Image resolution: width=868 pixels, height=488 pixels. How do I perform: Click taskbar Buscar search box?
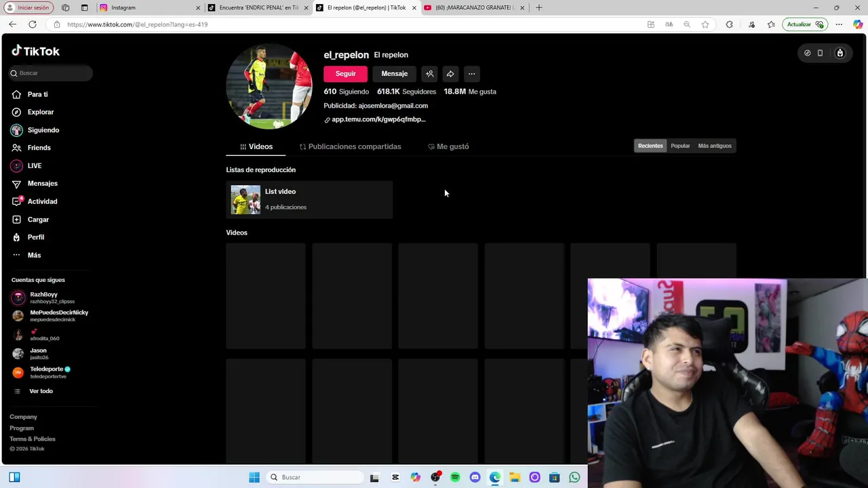pos(315,477)
